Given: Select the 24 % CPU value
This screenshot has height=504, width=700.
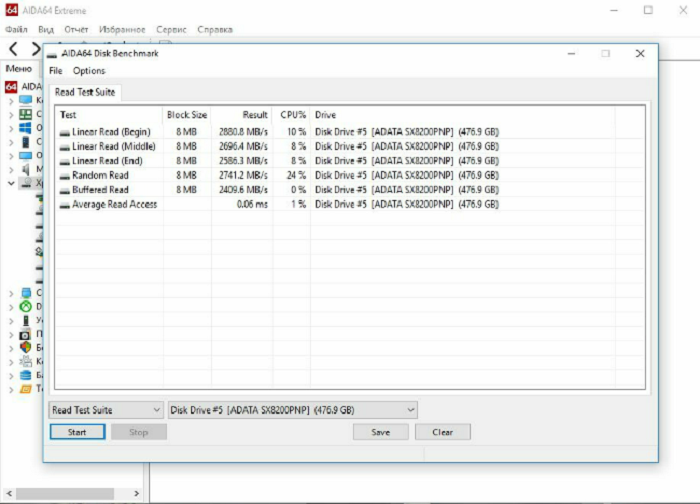Looking at the screenshot, I should [x=296, y=175].
